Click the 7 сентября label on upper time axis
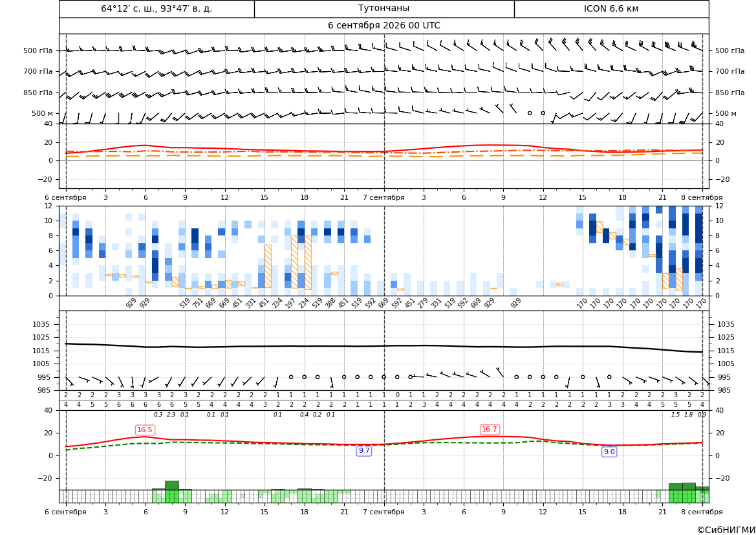The width and height of the screenshot is (756, 535). pyautogui.click(x=383, y=197)
